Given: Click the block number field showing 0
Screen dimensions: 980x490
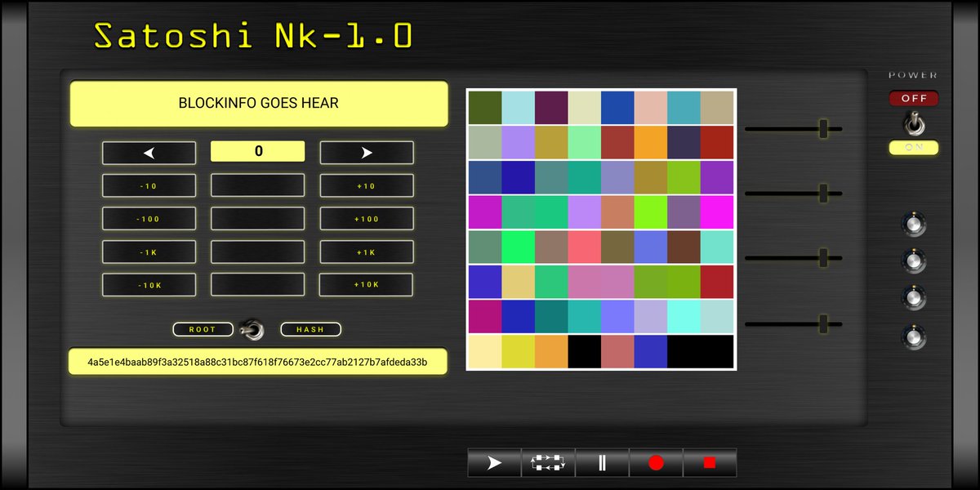Looking at the screenshot, I should point(257,151).
